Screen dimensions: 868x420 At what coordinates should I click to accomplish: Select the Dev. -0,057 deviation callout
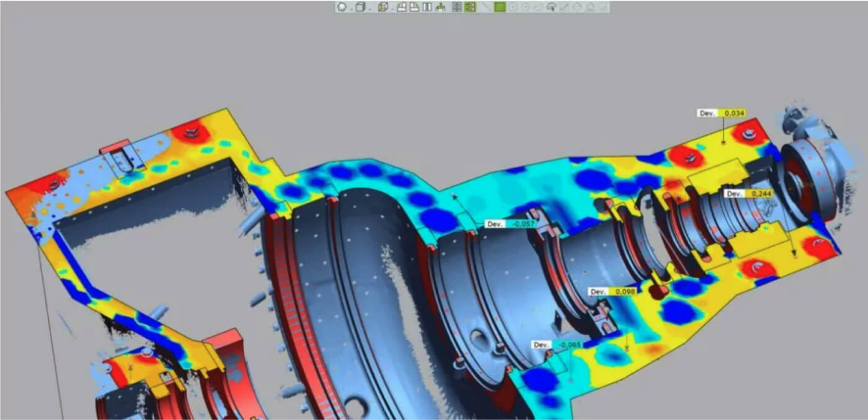tap(510, 224)
